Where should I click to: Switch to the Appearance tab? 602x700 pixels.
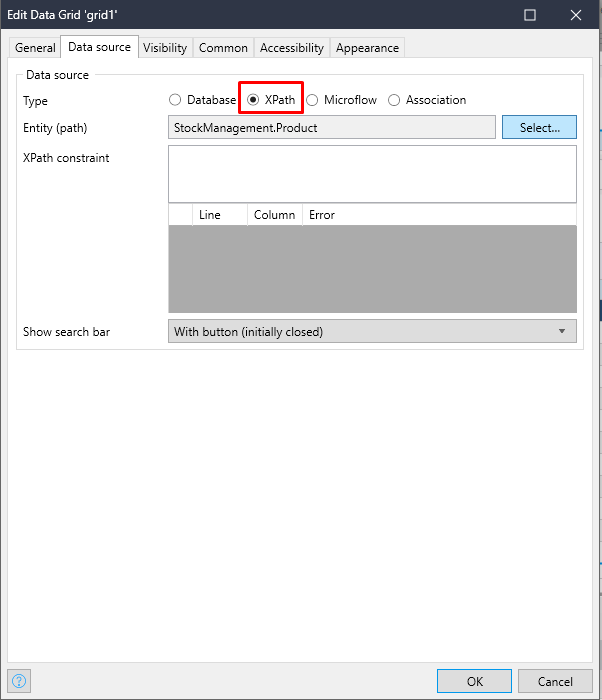(367, 48)
